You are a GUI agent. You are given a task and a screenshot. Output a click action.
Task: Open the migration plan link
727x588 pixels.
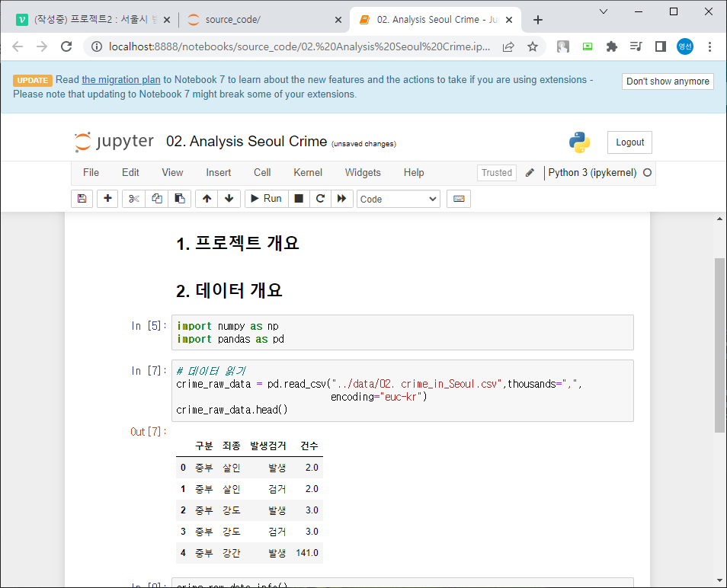(x=121, y=80)
